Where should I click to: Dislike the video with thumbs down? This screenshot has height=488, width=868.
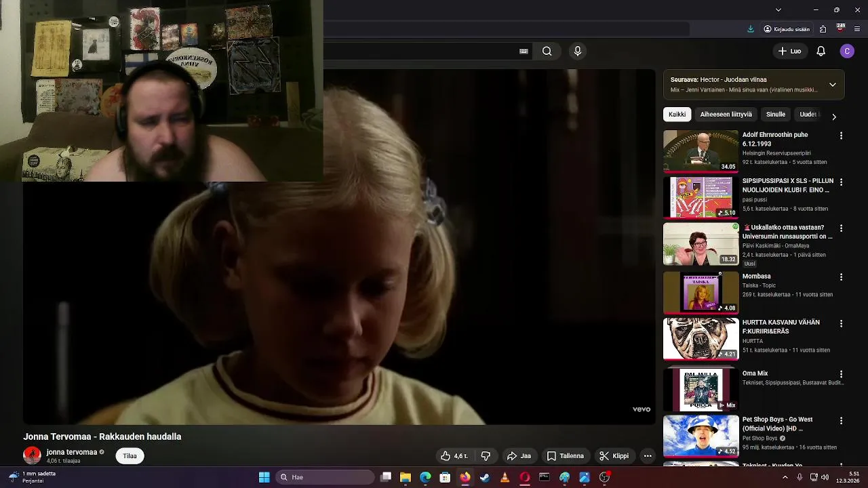tap(486, 456)
